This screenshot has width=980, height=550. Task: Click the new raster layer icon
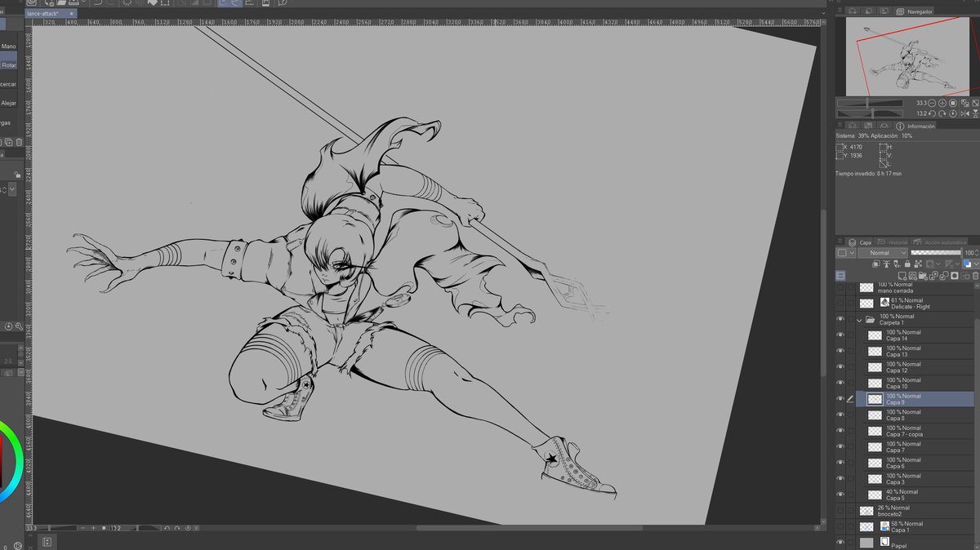coord(902,276)
